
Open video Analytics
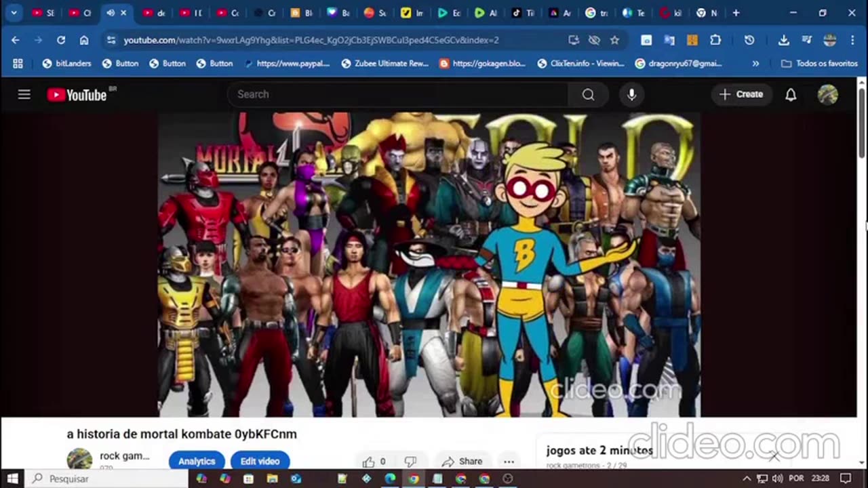[197, 461]
